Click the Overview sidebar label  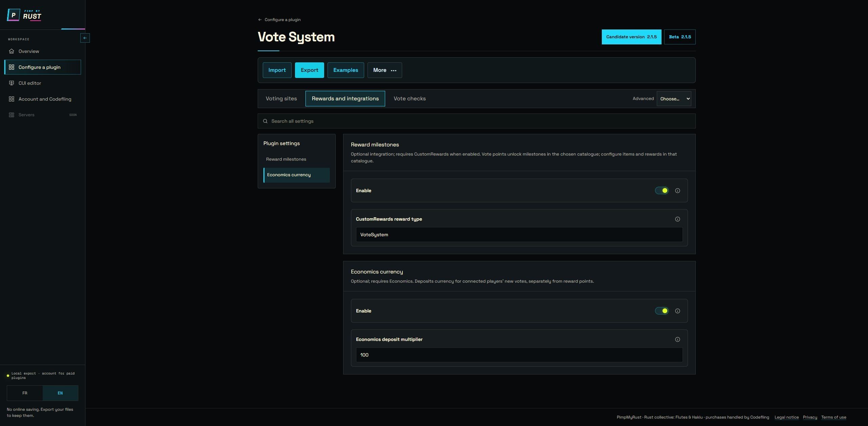(x=29, y=51)
